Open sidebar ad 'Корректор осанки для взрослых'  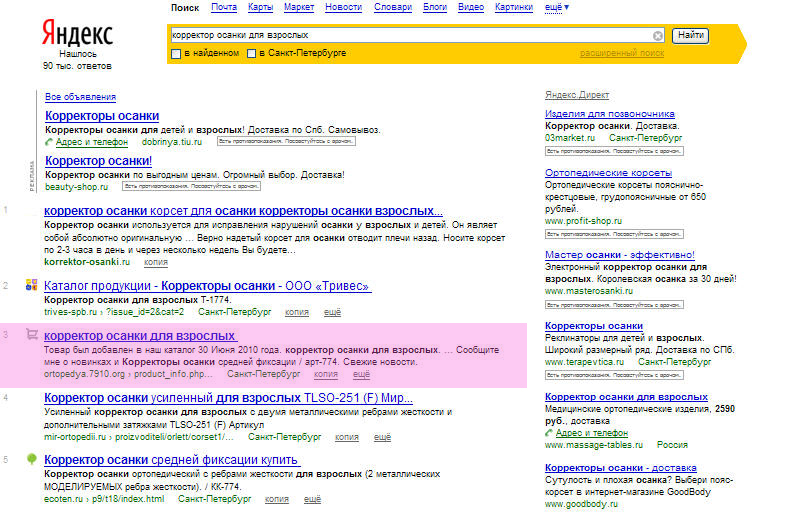tap(626, 397)
